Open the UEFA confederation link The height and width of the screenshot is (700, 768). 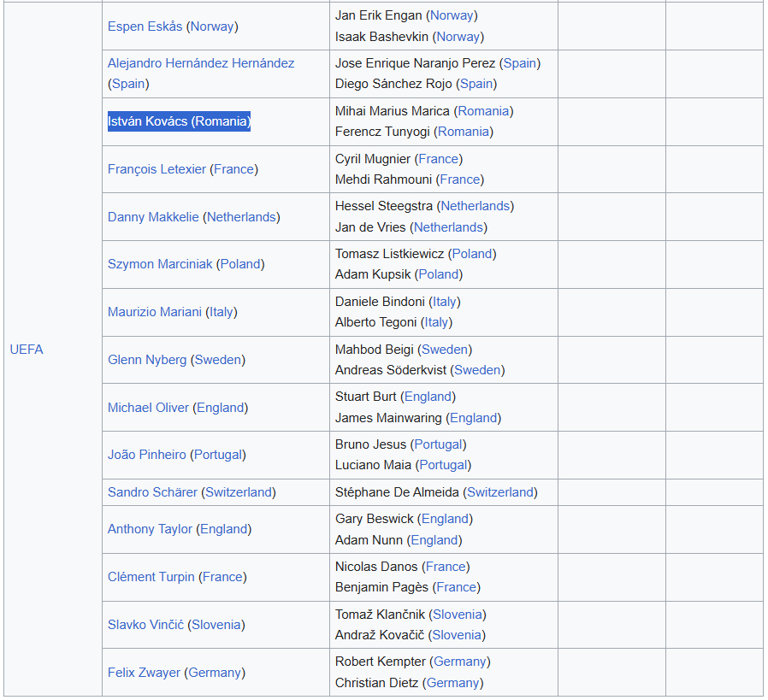(26, 350)
